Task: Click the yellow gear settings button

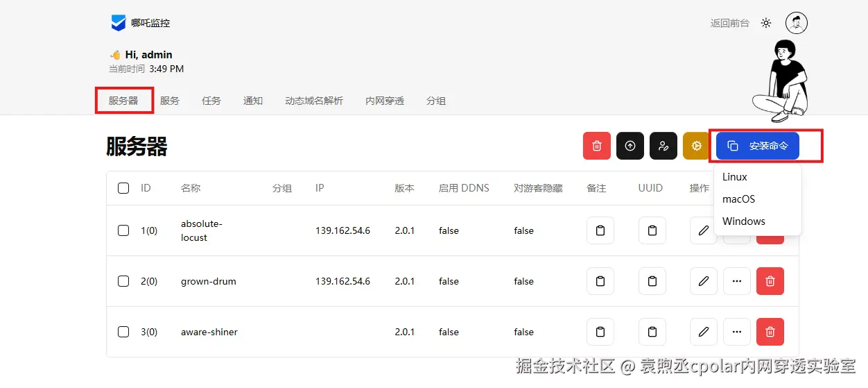Action: tap(696, 146)
